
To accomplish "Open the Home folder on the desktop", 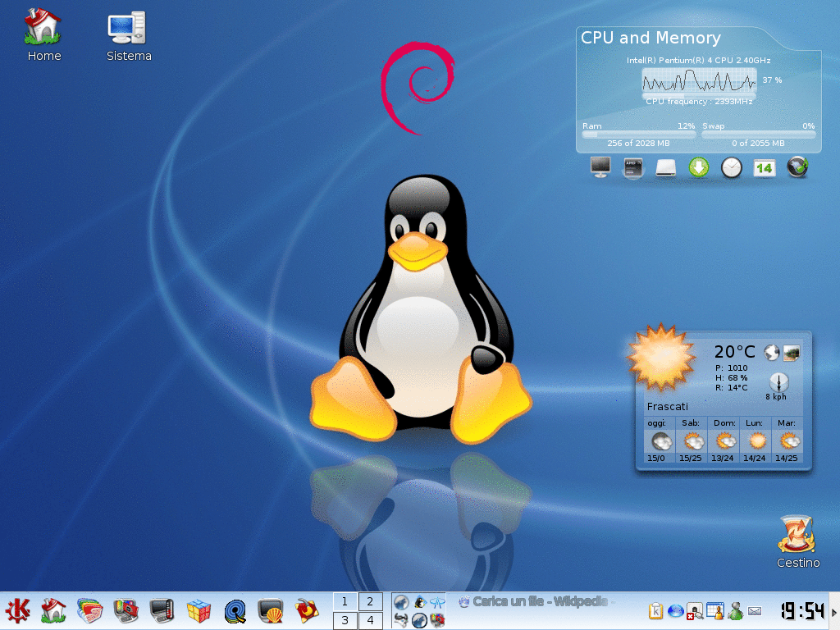I will (x=43, y=29).
